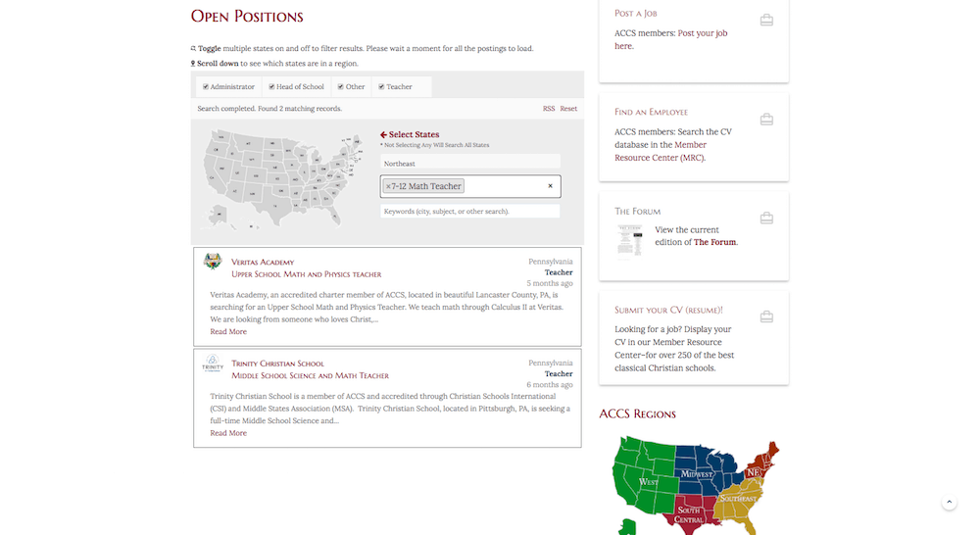This screenshot has height=535, width=980.
Task: Select the red South Central region on map
Action: [x=689, y=513]
